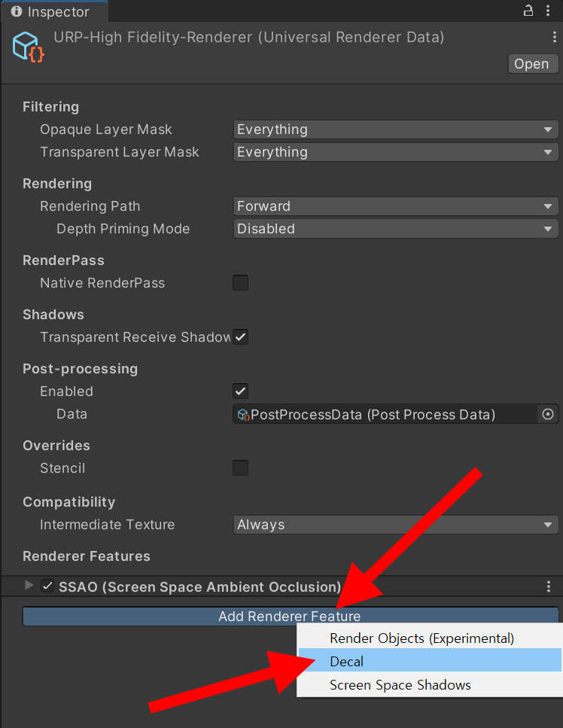The width and height of the screenshot is (563, 728).
Task: Open the Universal Renderer Data asset context menu
Action: (554, 37)
